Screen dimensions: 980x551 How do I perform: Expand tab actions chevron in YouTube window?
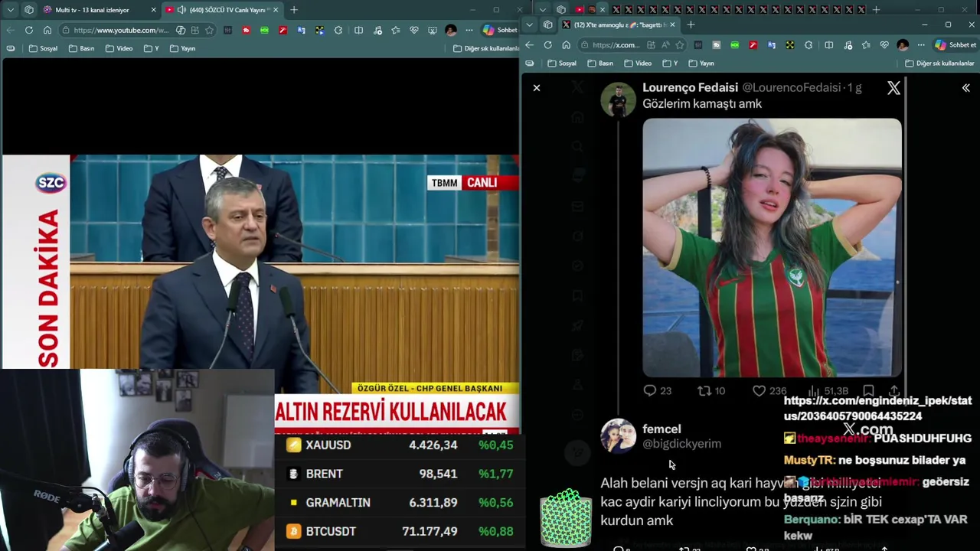(x=10, y=10)
